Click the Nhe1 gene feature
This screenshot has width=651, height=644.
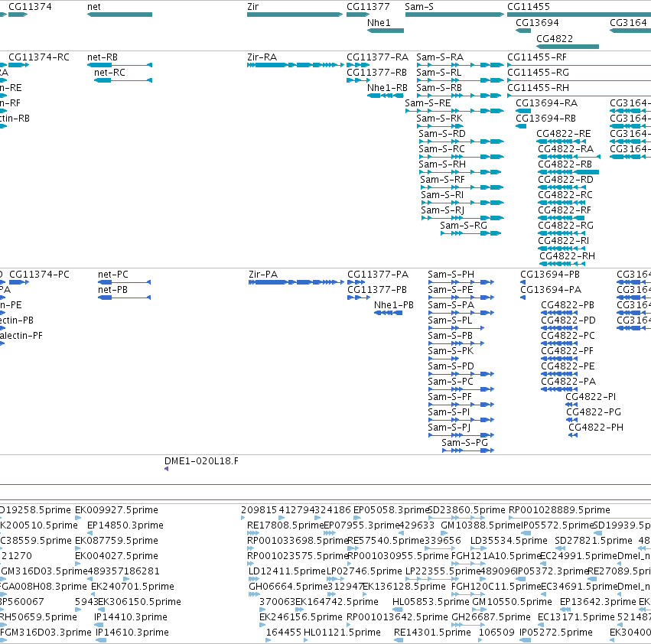(x=386, y=31)
